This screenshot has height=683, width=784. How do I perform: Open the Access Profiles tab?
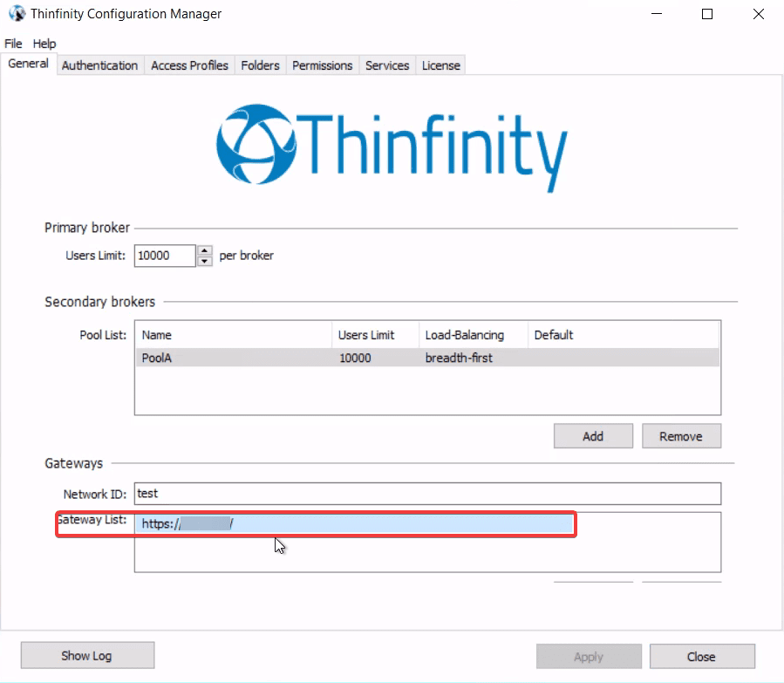point(189,65)
